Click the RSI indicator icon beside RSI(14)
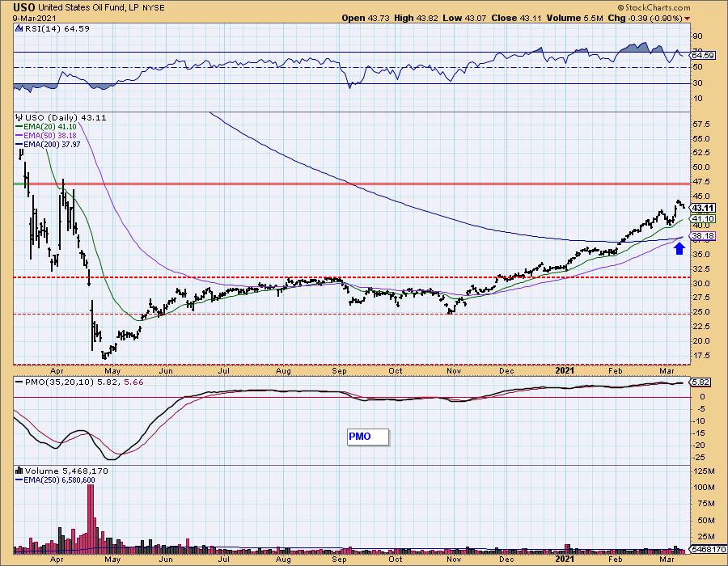 19,29
